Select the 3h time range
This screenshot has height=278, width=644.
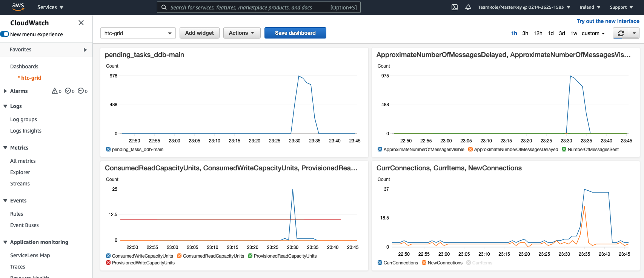(525, 33)
